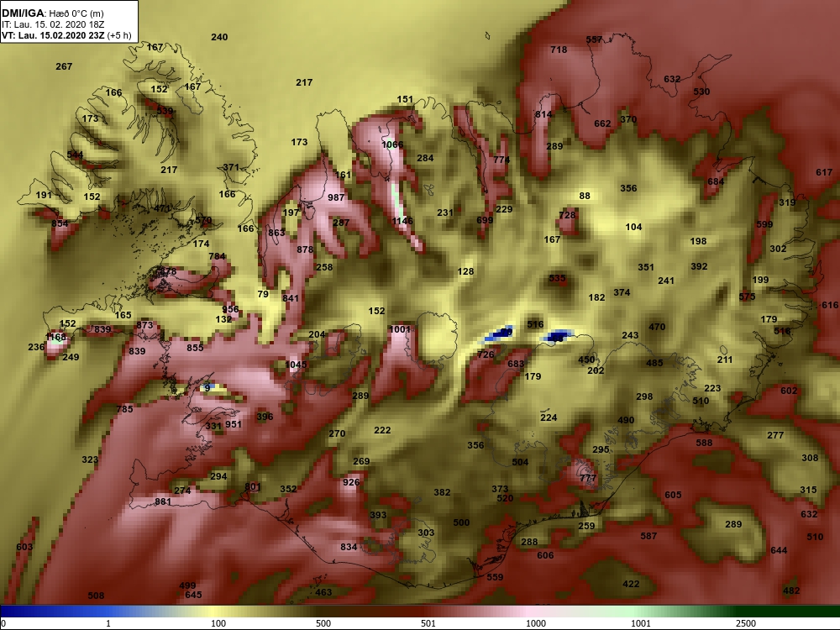Click the 128 value in central Iceland
This screenshot has width=840, height=630.
tap(465, 271)
